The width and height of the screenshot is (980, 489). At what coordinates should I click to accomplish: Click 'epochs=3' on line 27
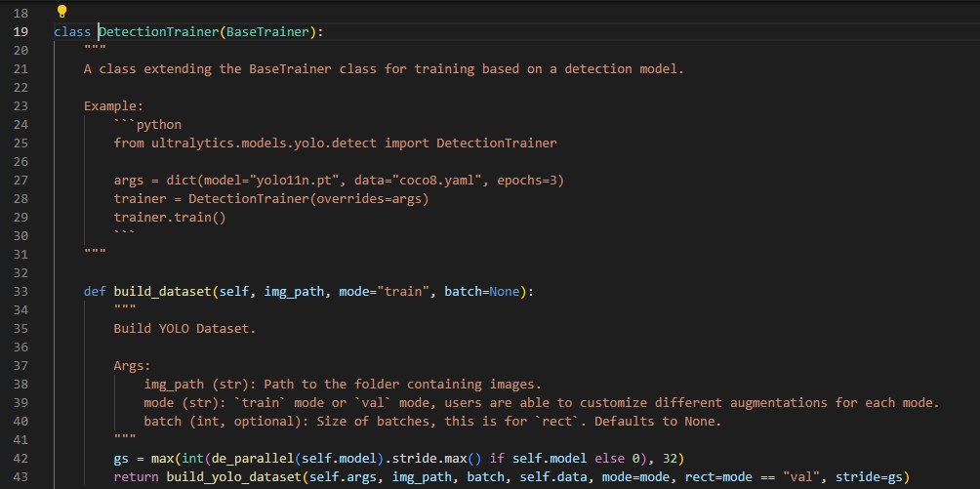point(527,181)
